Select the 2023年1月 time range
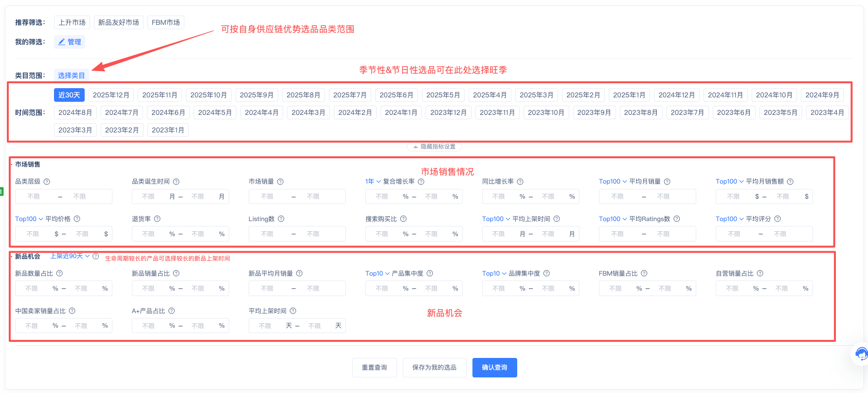Screen dimensions: 868x393 tap(168, 130)
